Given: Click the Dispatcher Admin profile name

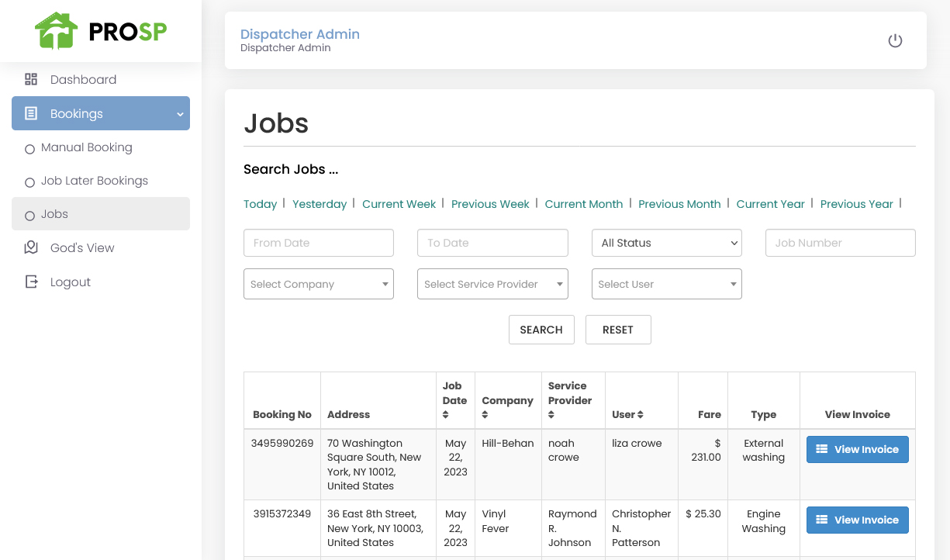Looking at the screenshot, I should (x=300, y=34).
